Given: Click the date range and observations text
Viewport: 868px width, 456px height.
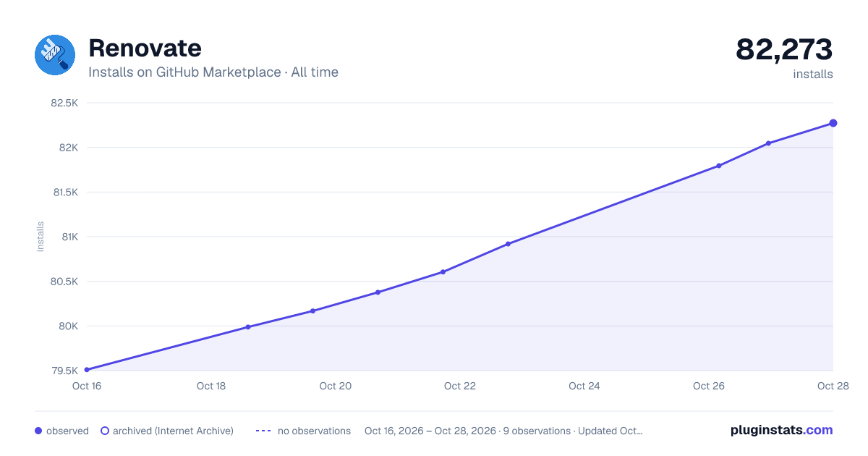Looking at the screenshot, I should click(503, 431).
